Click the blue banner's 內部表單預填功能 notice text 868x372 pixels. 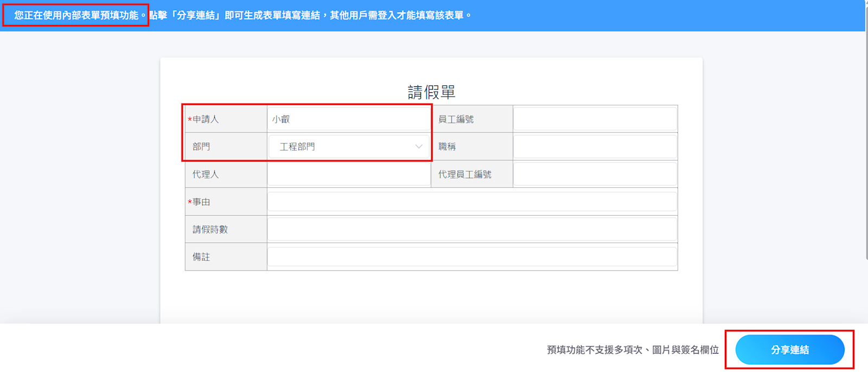pyautogui.click(x=76, y=15)
